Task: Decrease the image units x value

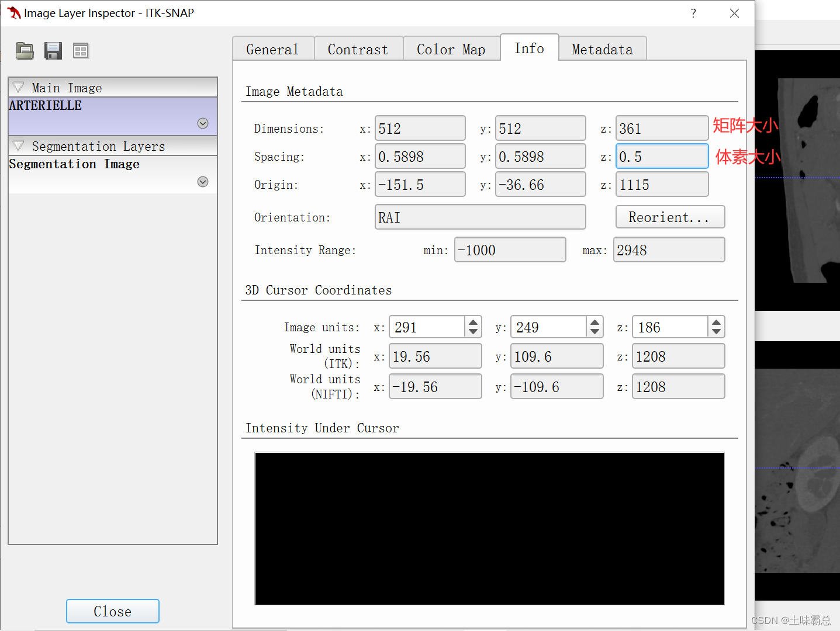Action: click(473, 332)
